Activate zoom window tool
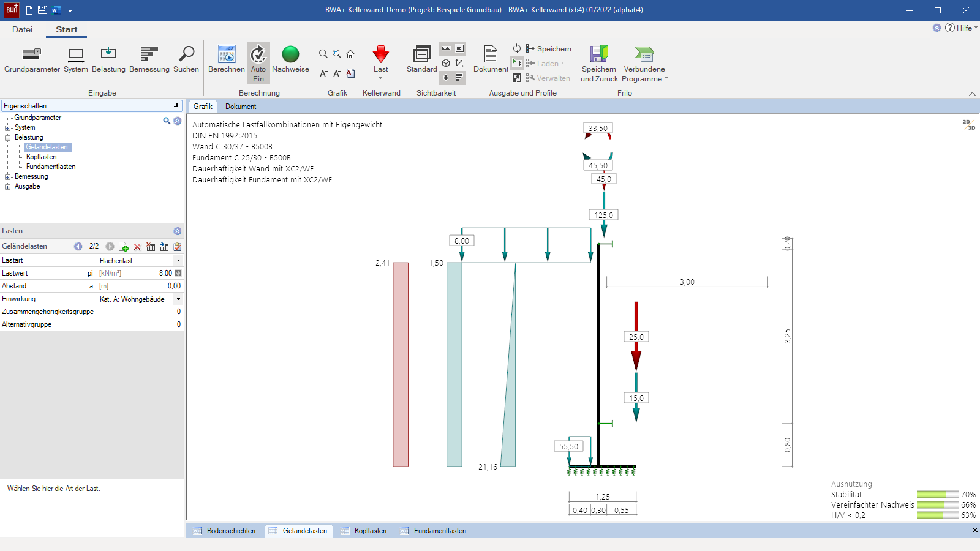Screen dimensions: 980x551 pos(337,54)
